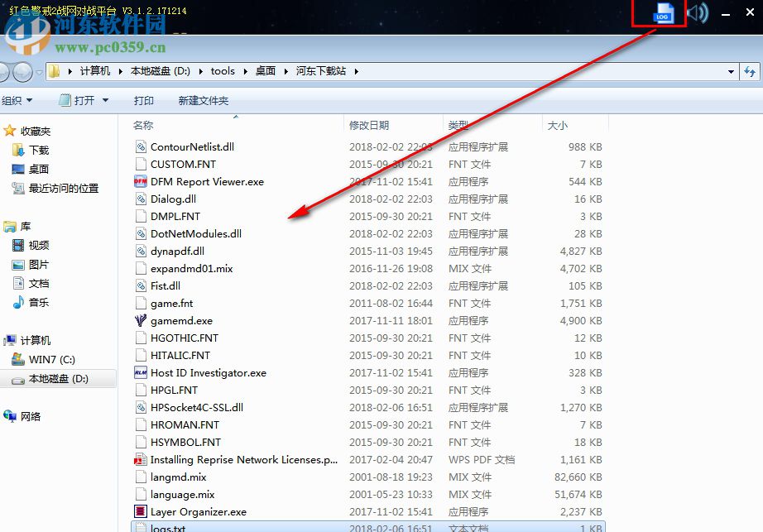Open 视频 library in sidebar

pyautogui.click(x=38, y=245)
